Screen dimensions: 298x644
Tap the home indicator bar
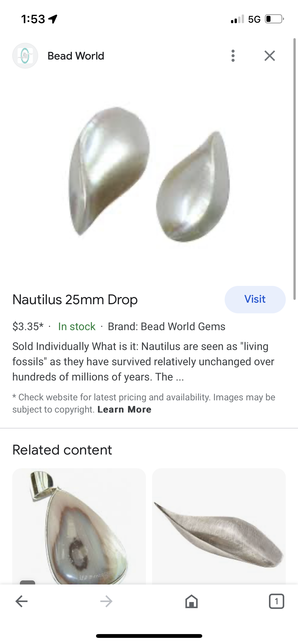149,636
